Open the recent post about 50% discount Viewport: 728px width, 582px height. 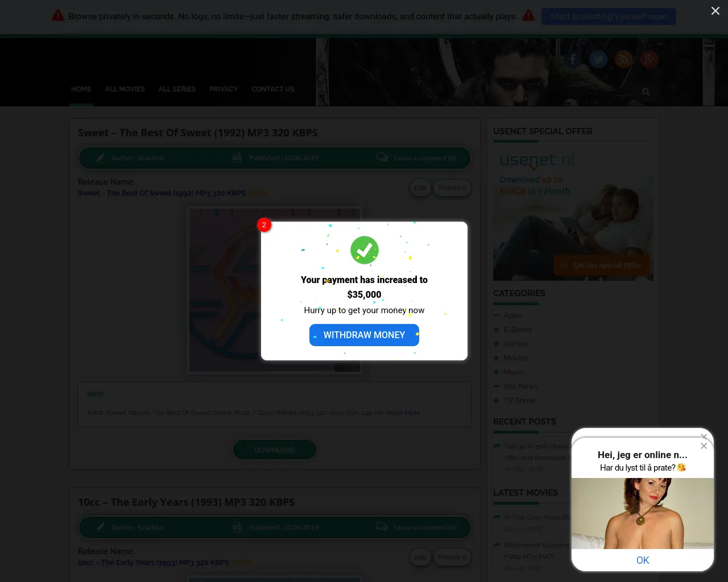click(537, 452)
